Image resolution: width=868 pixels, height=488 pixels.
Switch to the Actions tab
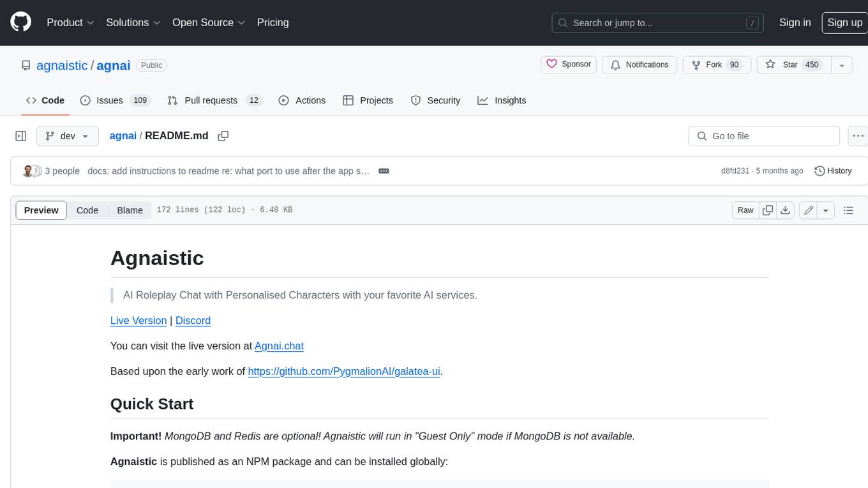pos(302,100)
